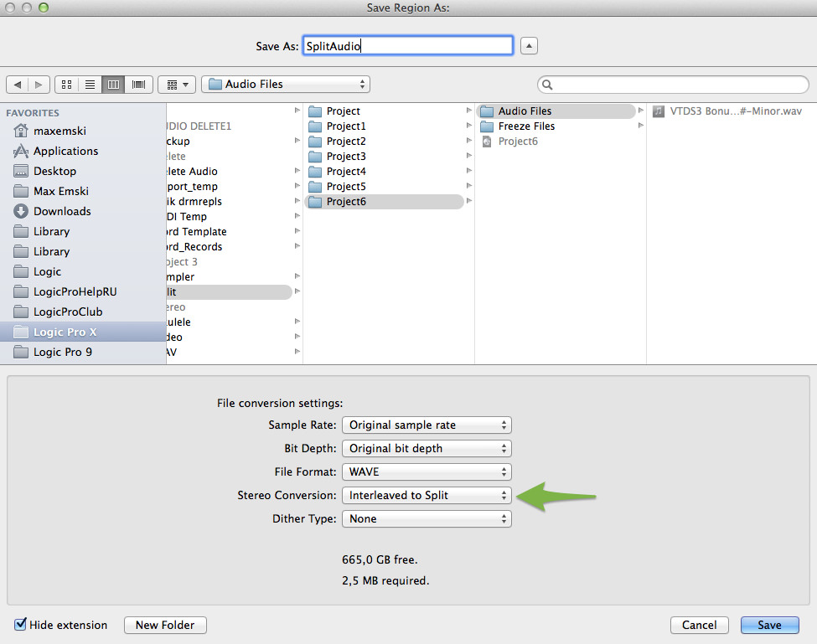Select column view mode
817x644 pixels.
coord(114,84)
